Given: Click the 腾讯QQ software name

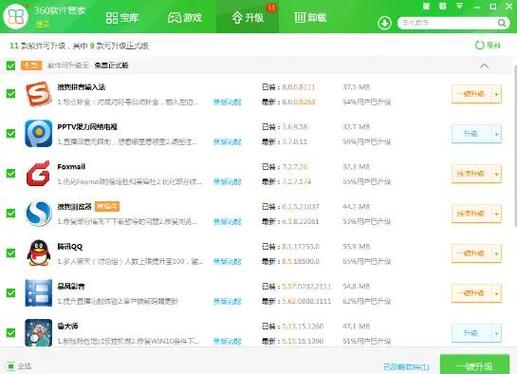Looking at the screenshot, I should tap(70, 247).
